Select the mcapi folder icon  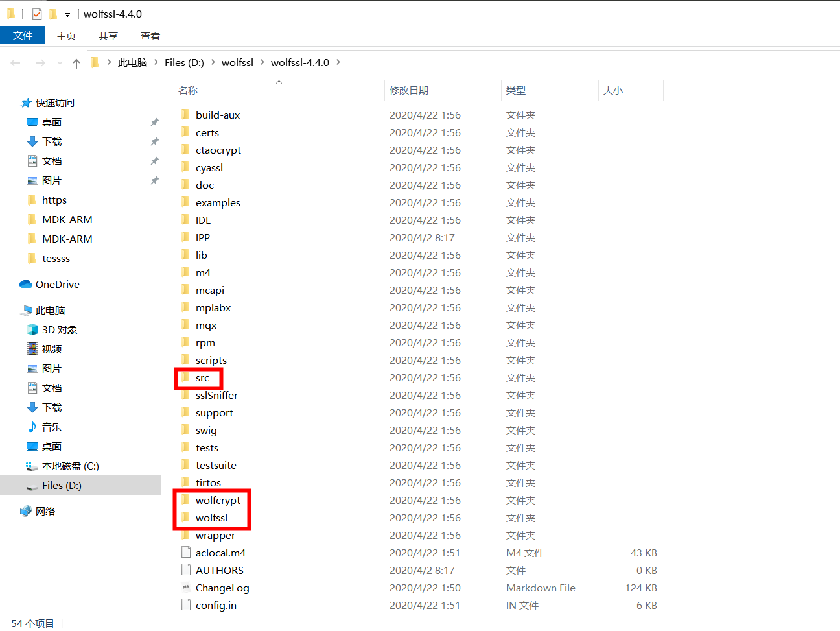[x=185, y=290]
